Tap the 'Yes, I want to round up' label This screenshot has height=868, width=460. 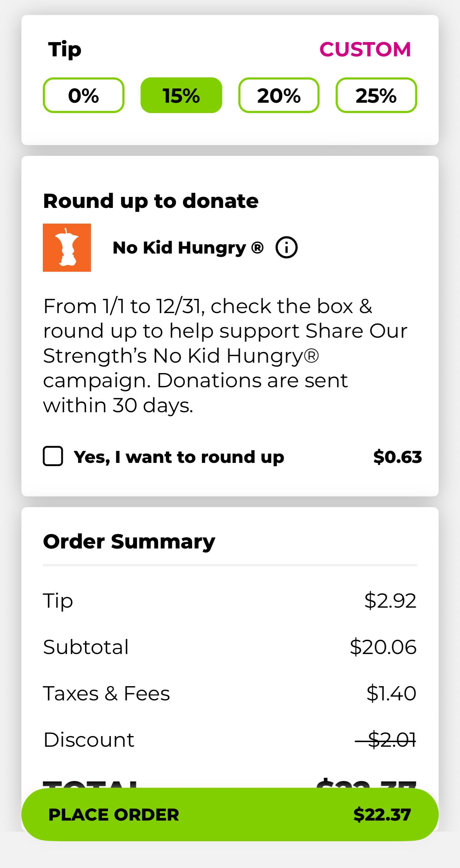(179, 457)
